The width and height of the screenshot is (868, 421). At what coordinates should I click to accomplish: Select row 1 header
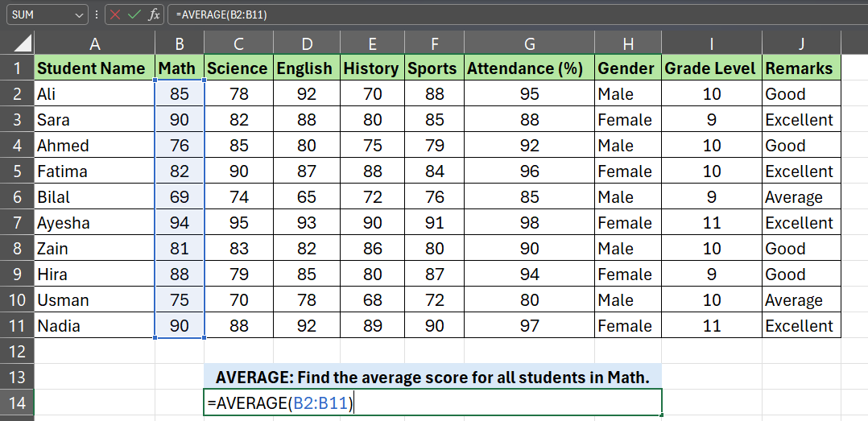[17, 68]
